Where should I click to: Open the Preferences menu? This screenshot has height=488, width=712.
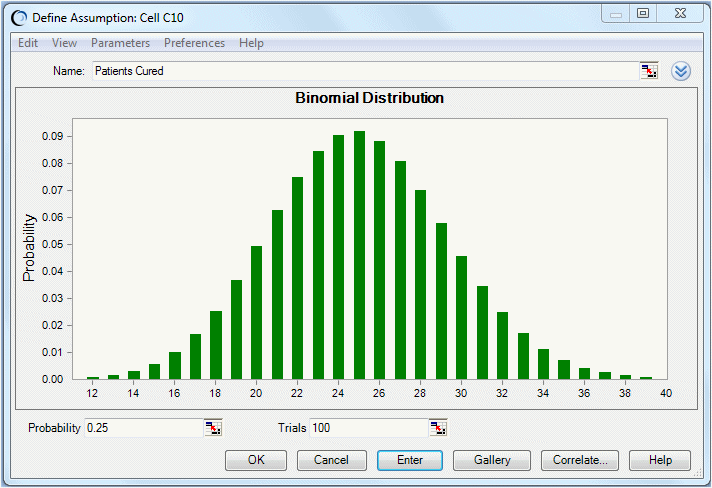coord(194,43)
